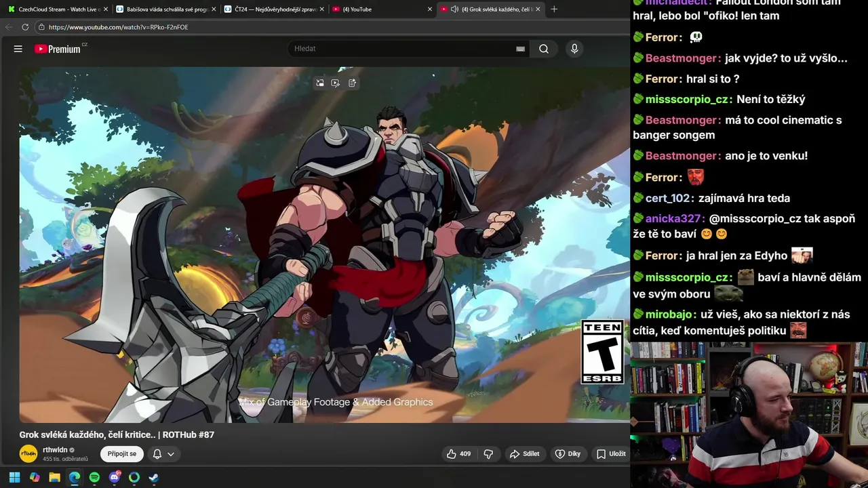View site info padlock in address bar
Screen dimensions: 868x488
click(x=41, y=27)
